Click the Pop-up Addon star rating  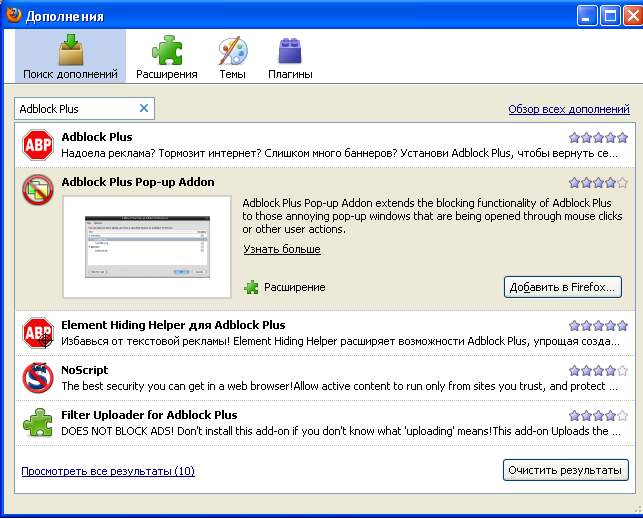tap(598, 182)
